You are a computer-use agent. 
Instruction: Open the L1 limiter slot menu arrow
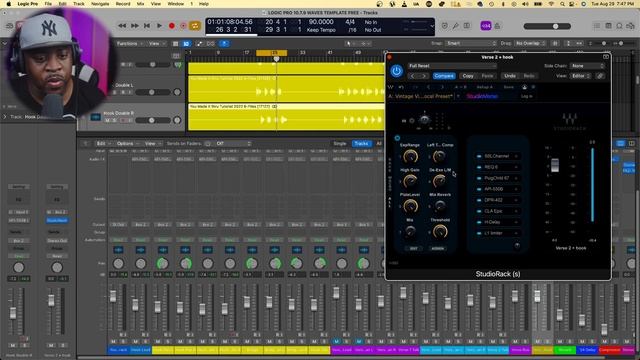tap(516, 233)
